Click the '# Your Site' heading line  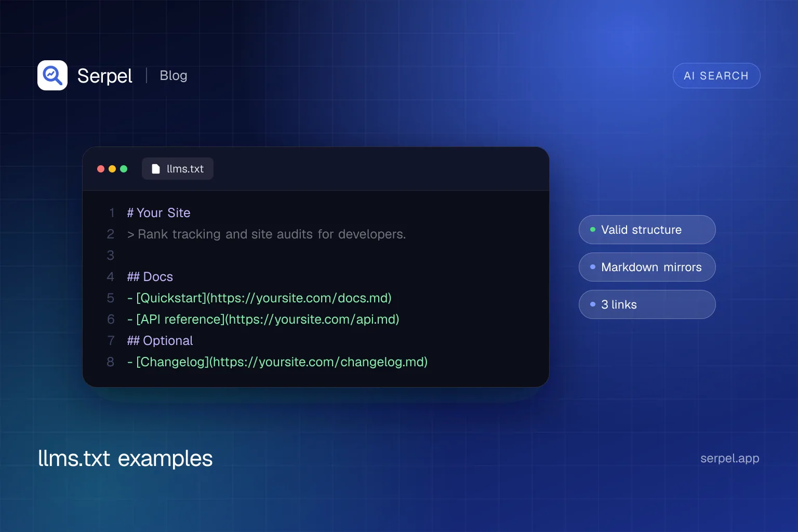pos(158,213)
